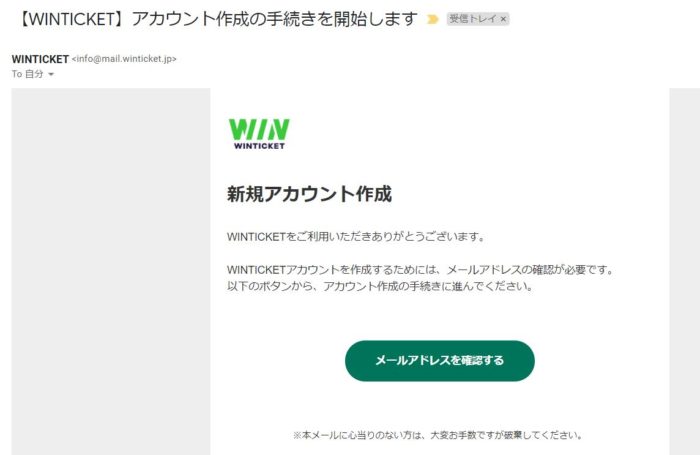
Task: Click the line 以下のボタンから、アカウント作成の手続き
Action: pyautogui.click(x=380, y=286)
